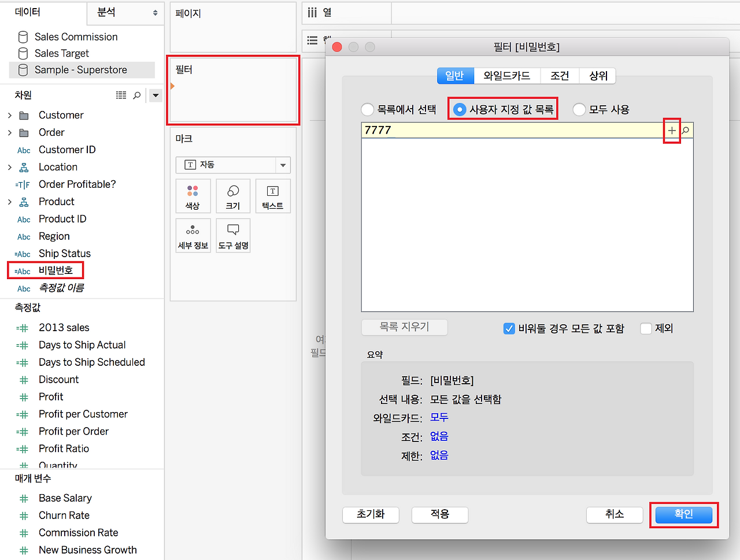Click the Product hierarchy icon
This screenshot has width=740, height=560.
click(24, 202)
